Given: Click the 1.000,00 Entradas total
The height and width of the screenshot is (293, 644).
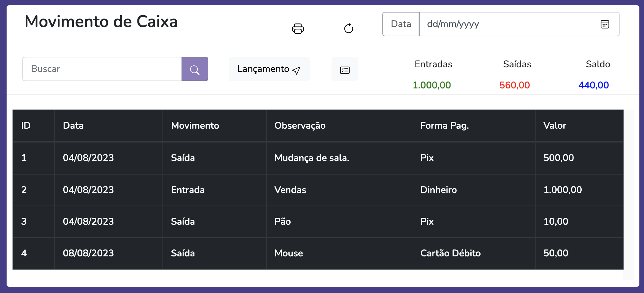Looking at the screenshot, I should click(x=431, y=85).
